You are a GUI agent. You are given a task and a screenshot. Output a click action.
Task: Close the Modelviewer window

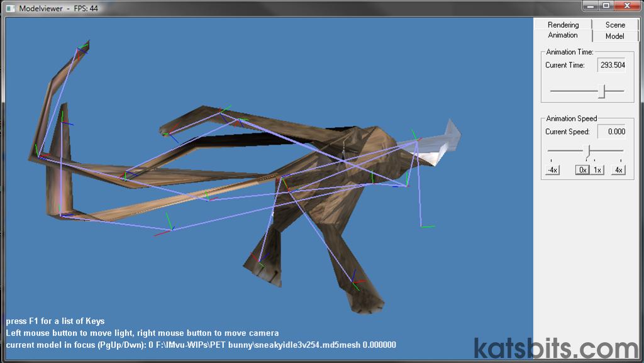tap(627, 6)
